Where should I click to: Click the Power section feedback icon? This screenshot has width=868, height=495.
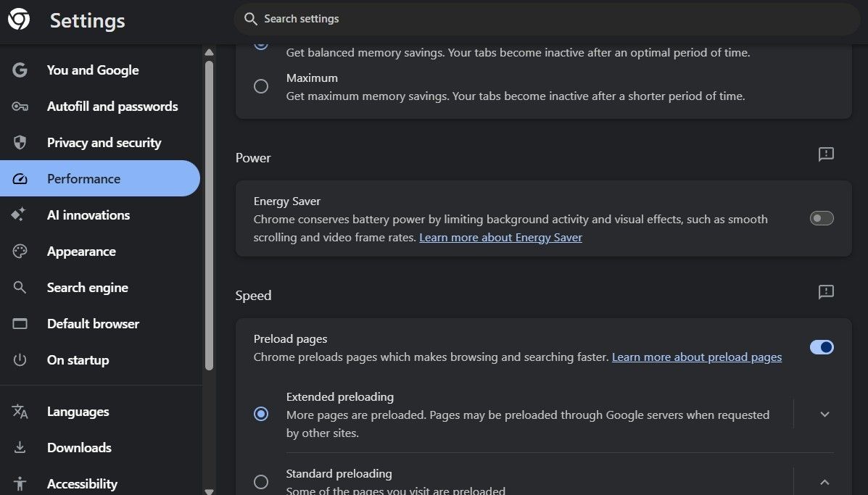pos(826,154)
